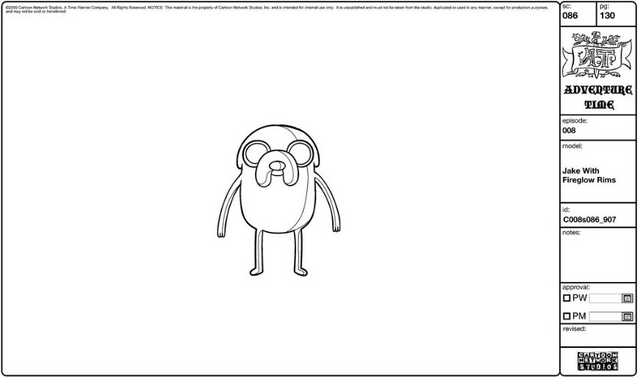Click the page number 130
The width and height of the screenshot is (640, 378).
(x=607, y=16)
